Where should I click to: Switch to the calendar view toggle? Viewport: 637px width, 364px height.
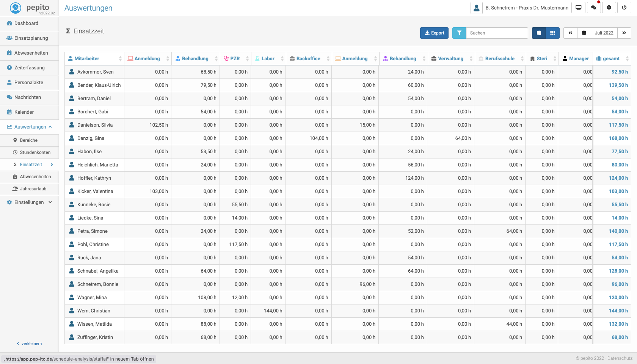point(539,33)
